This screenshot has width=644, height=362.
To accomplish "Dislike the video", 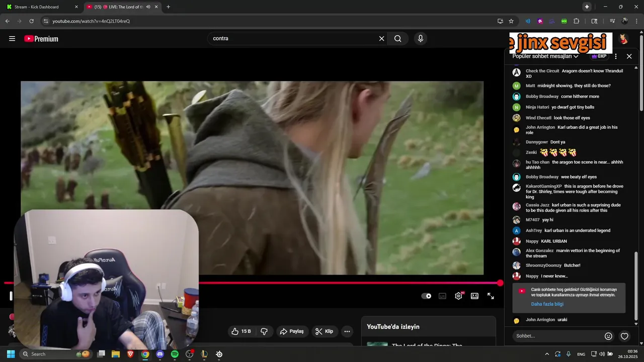I will [264, 331].
